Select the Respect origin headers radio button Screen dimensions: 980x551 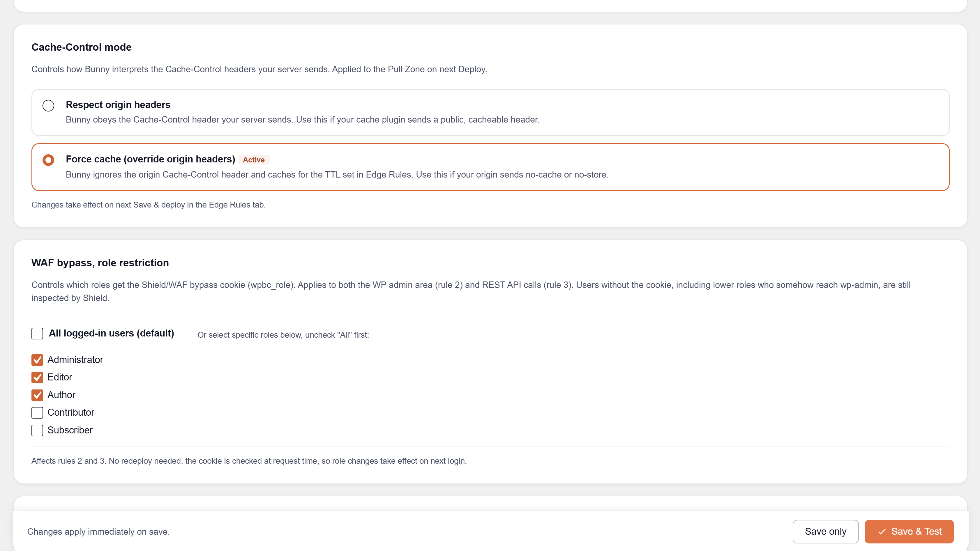click(48, 105)
